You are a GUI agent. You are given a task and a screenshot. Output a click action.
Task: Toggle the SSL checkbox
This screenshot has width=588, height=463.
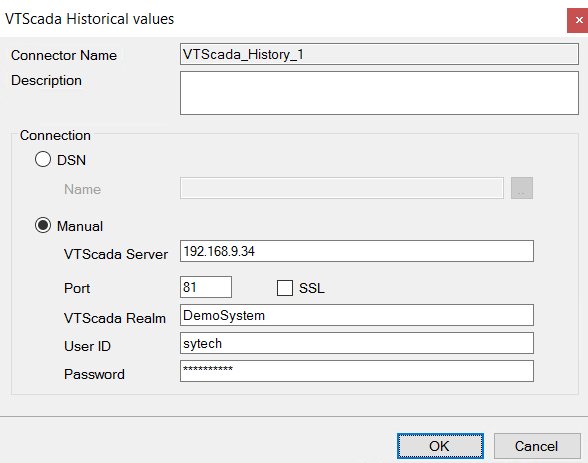pos(285,288)
